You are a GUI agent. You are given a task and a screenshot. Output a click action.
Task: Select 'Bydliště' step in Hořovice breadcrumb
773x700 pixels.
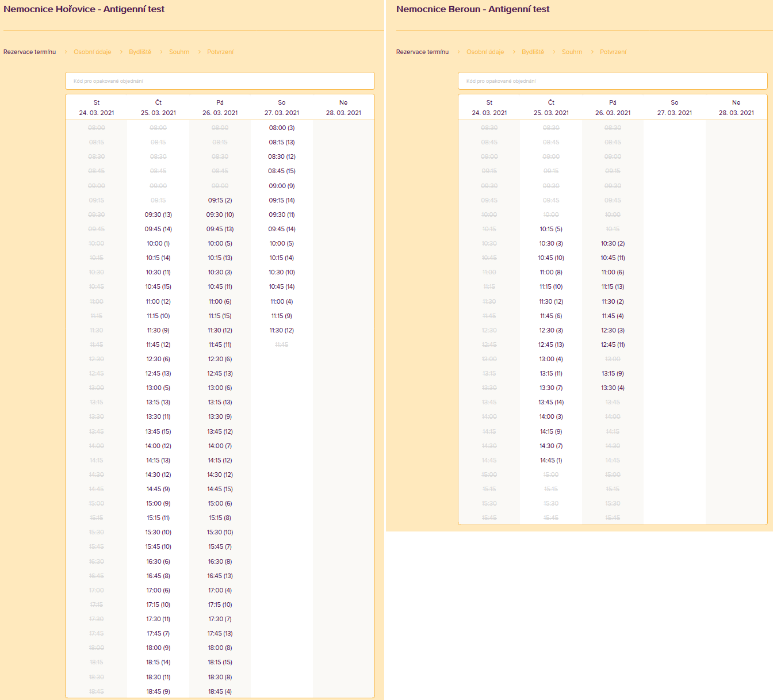tap(140, 52)
